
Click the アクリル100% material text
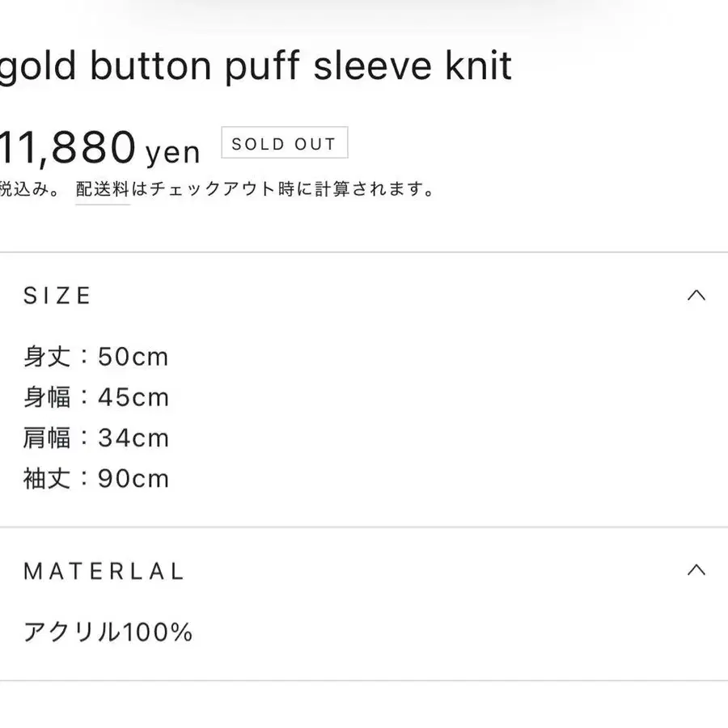click(108, 632)
